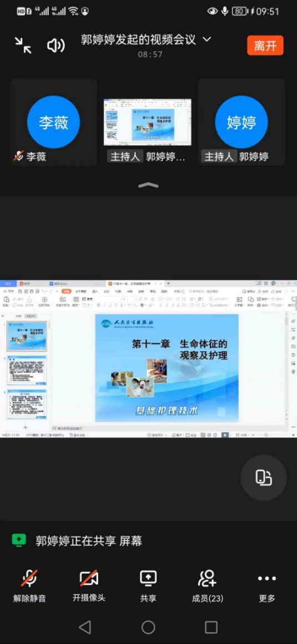Open the 共享 screen share option
The width and height of the screenshot is (297, 644).
pyautogui.click(x=148, y=586)
